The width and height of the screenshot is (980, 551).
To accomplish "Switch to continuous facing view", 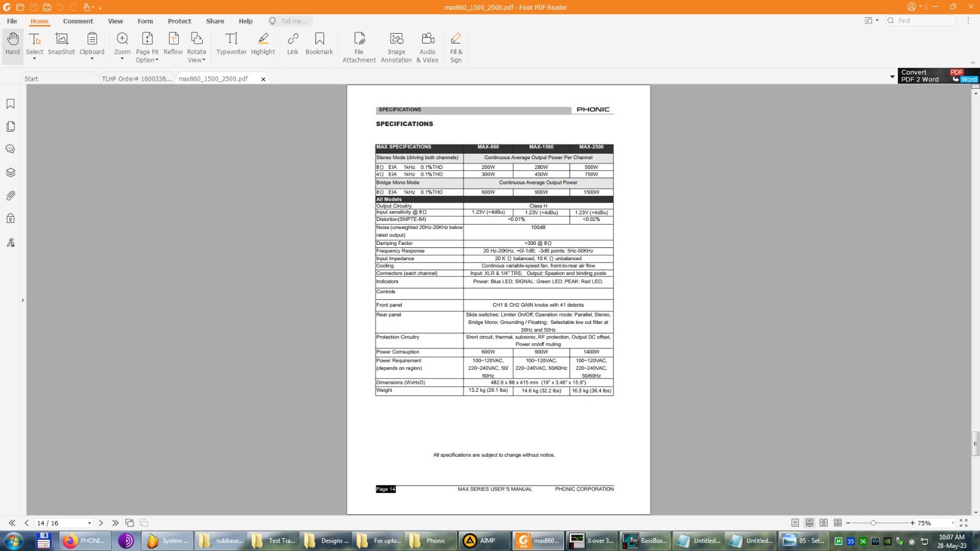I will coord(838,523).
